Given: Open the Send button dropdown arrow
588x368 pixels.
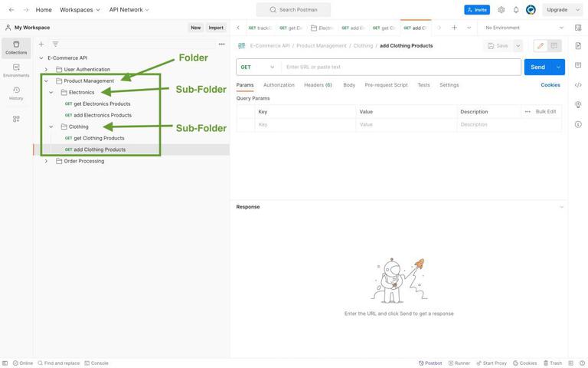Looking at the screenshot, I should [x=558, y=67].
